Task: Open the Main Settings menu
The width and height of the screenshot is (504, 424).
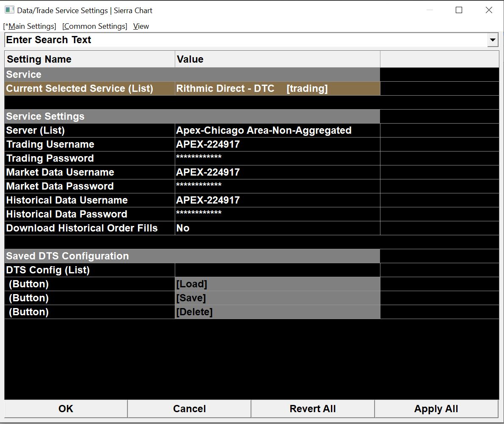Action: [30, 26]
